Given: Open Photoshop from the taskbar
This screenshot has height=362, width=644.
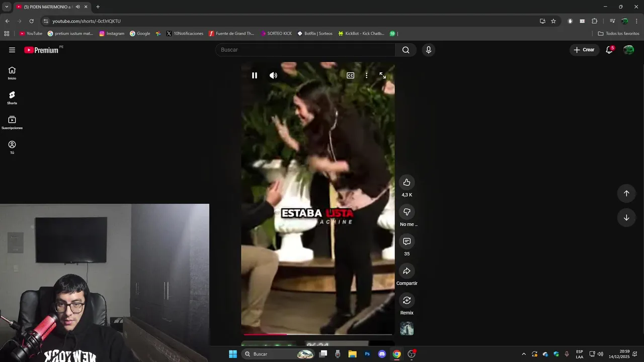Looking at the screenshot, I should [x=367, y=354].
